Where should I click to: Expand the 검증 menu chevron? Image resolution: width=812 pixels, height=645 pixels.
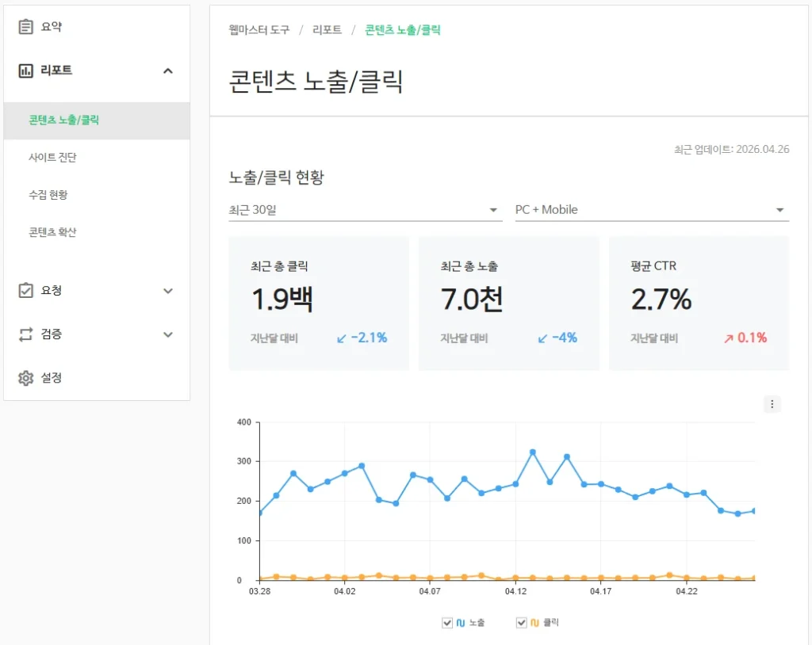167,334
